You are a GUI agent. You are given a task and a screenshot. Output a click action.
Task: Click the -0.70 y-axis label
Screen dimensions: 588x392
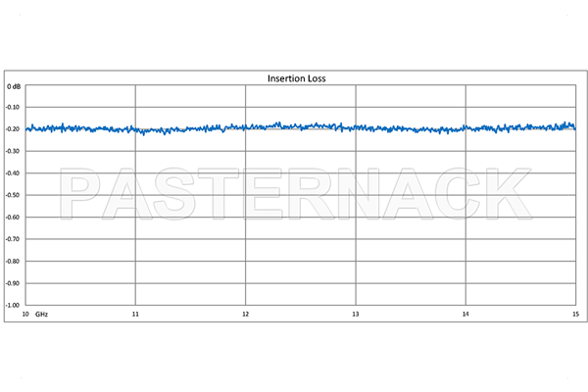[x=14, y=239]
